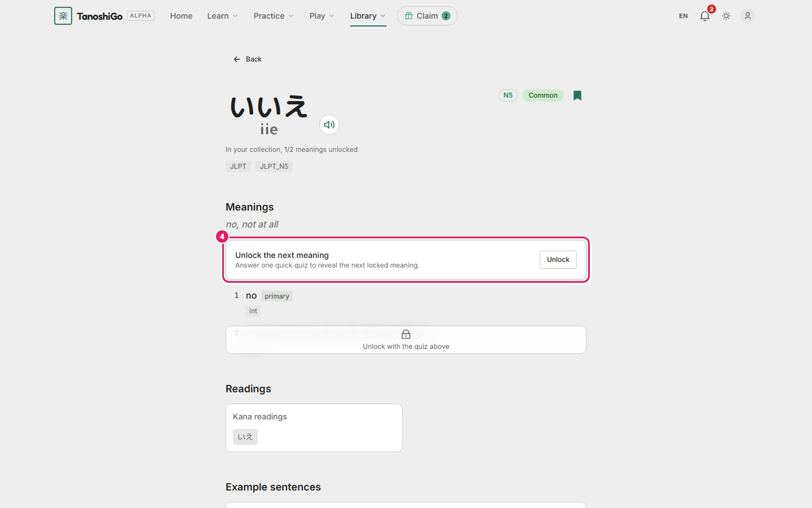Click the 'primary' label on meaning 1
Image resolution: width=812 pixels, height=508 pixels.
[x=277, y=296]
